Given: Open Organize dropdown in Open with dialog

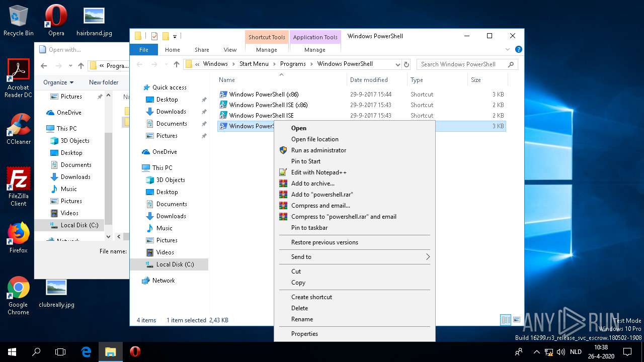Looking at the screenshot, I should 58,82.
